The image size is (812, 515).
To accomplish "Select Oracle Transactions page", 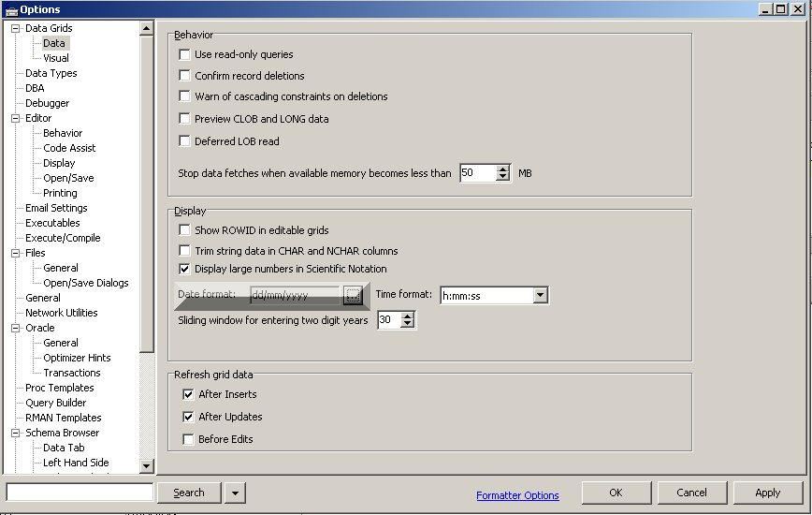I will [72, 373].
